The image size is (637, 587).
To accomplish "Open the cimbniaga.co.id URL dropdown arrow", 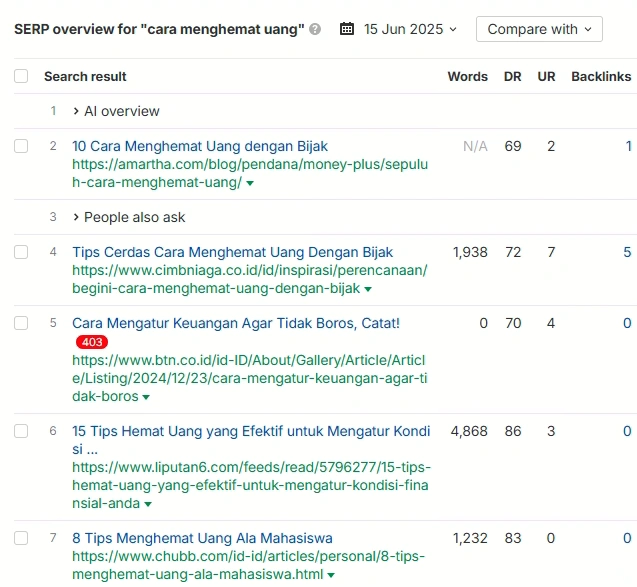I will pos(368,289).
